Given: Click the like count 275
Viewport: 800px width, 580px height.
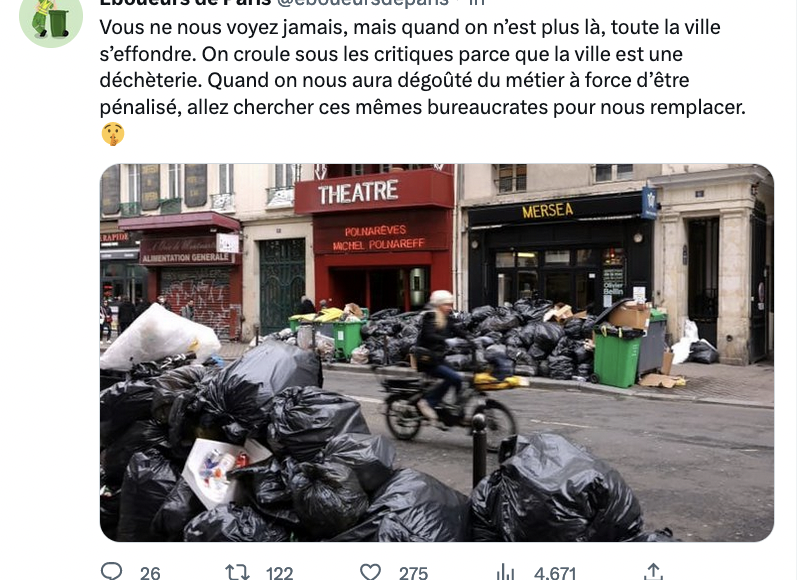Looking at the screenshot, I should tap(413, 573).
